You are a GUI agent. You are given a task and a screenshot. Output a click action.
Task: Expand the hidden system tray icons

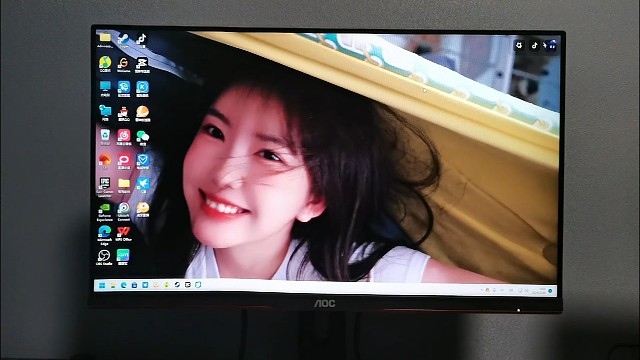pos(481,290)
